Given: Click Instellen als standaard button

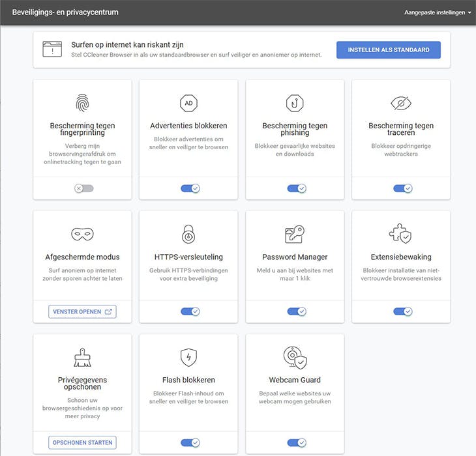Looking at the screenshot, I should [x=388, y=50].
